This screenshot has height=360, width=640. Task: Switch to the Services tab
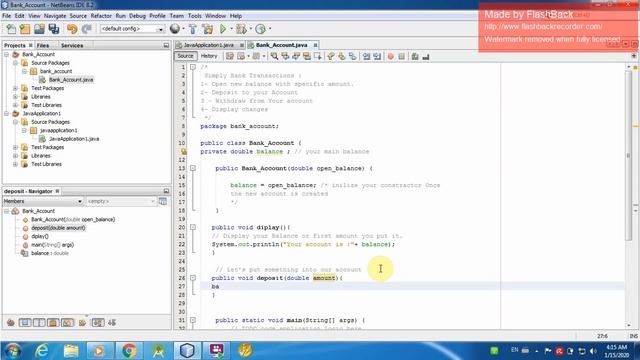click(x=72, y=45)
